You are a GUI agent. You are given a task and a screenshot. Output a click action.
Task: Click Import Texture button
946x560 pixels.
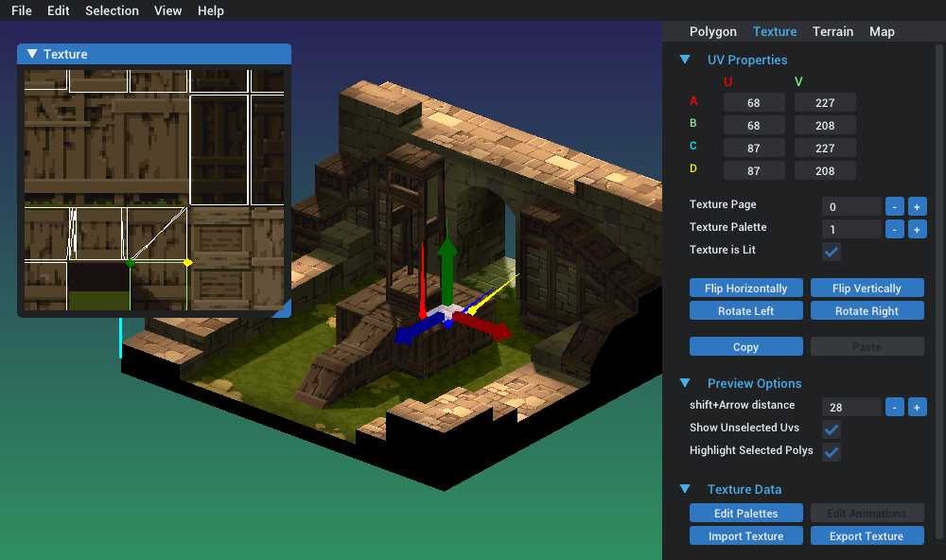(x=745, y=535)
